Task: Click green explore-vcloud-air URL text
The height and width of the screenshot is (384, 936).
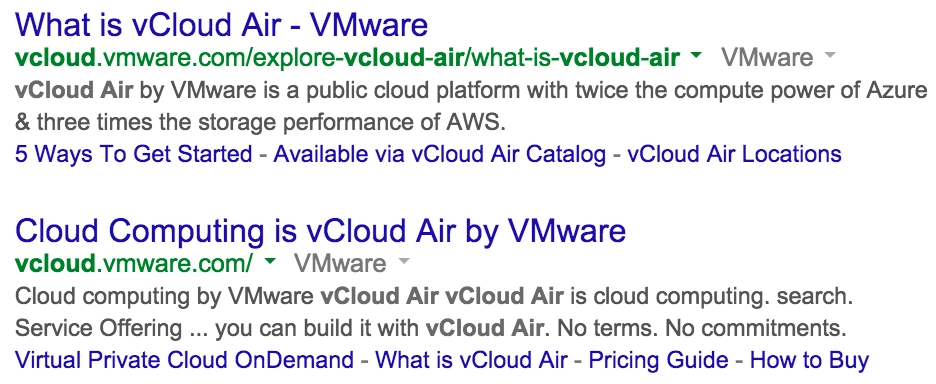Action: pyautogui.click(x=347, y=58)
